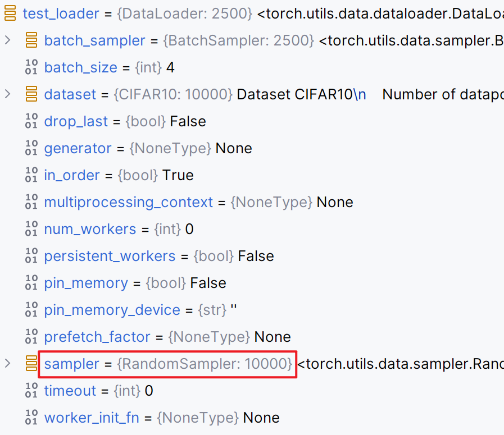Select the multiprocessing_context variable row

point(252,202)
